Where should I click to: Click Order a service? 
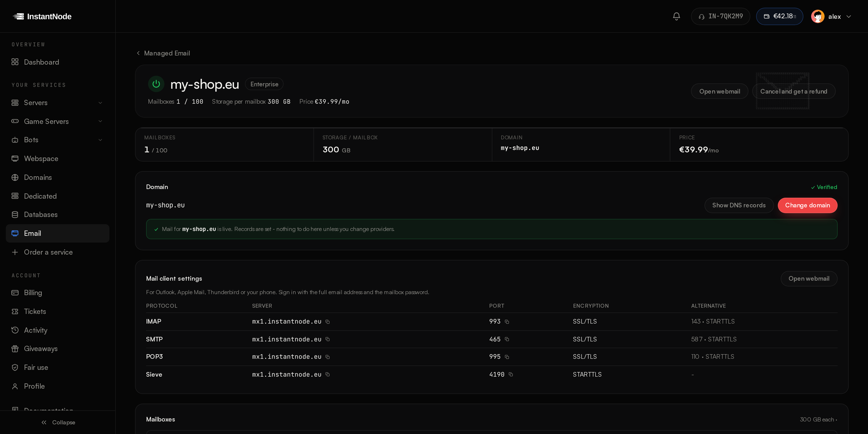click(58, 252)
